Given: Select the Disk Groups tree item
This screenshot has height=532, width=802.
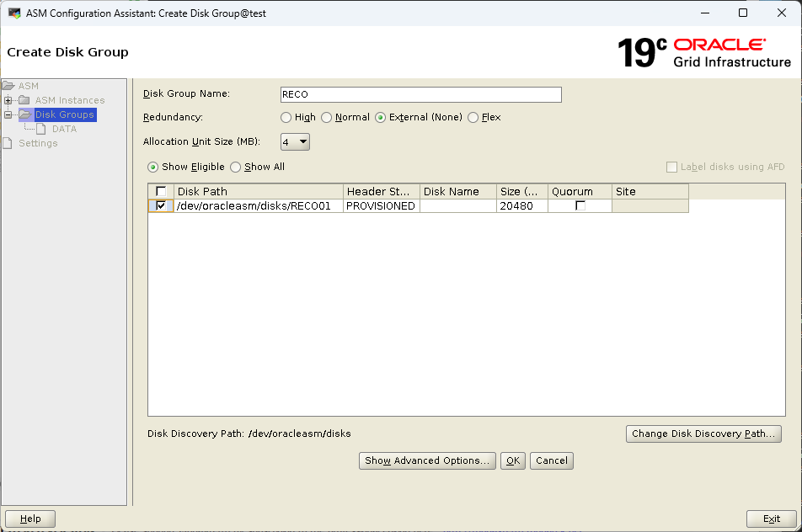Looking at the screenshot, I should pyautogui.click(x=64, y=114).
